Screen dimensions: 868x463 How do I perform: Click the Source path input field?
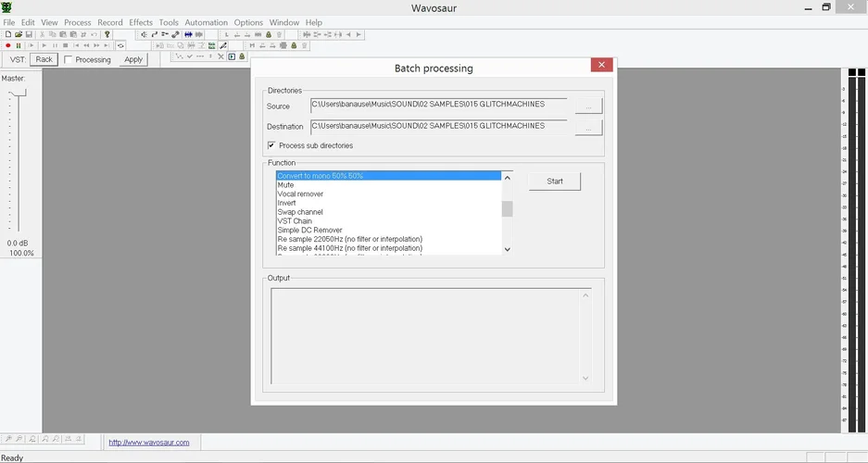pyautogui.click(x=438, y=106)
